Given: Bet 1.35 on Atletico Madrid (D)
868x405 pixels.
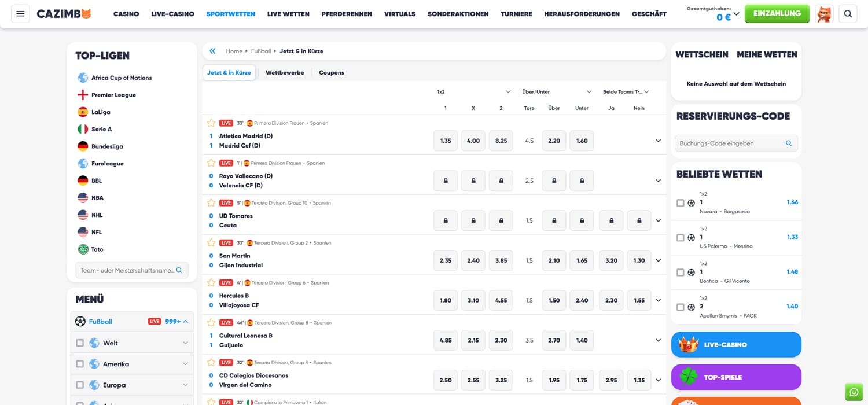Looking at the screenshot, I should click(446, 141).
